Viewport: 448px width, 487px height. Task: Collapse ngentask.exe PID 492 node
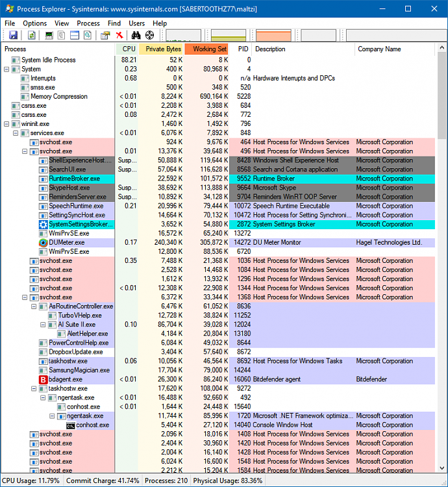tap(43, 398)
